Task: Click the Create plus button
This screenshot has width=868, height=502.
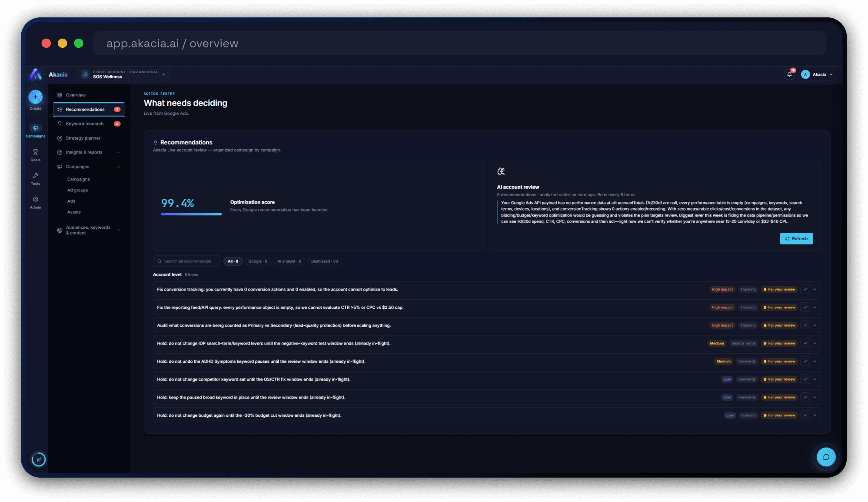Action: click(x=36, y=97)
